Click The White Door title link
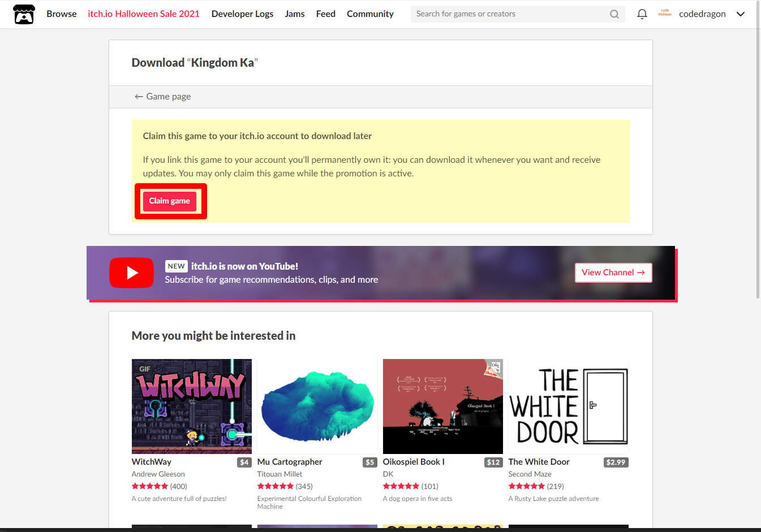Image resolution: width=761 pixels, height=532 pixels. point(539,462)
